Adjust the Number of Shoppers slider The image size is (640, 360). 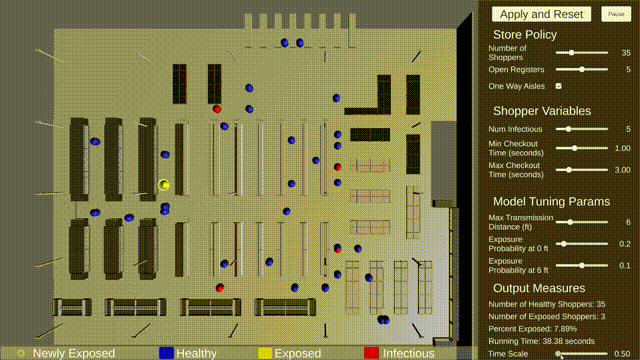pyautogui.click(x=582, y=53)
